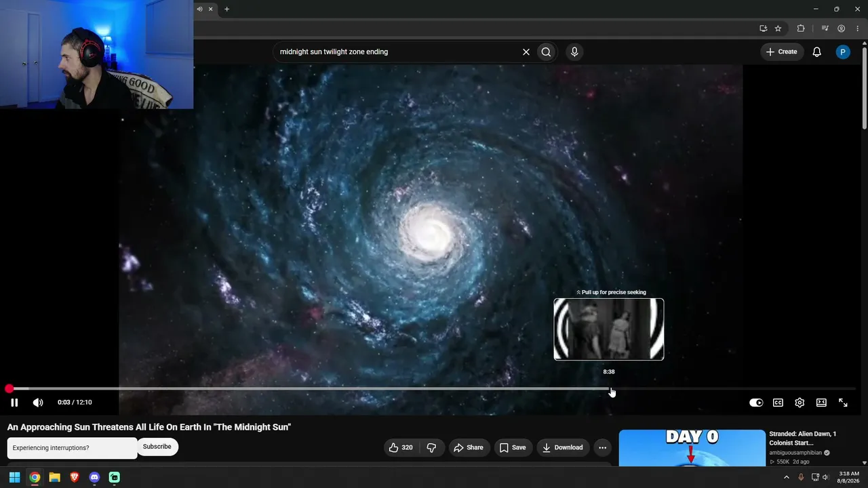Image resolution: width=868 pixels, height=488 pixels.
Task: Start voice search with the microphone
Action: pyautogui.click(x=574, y=52)
